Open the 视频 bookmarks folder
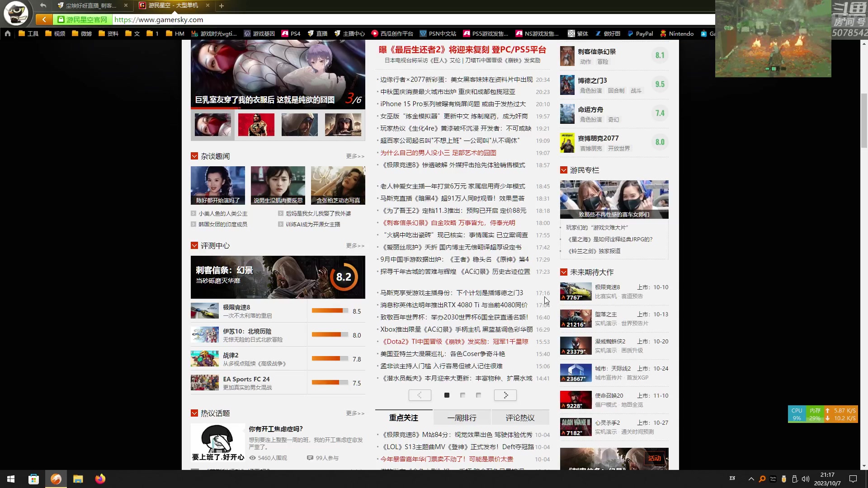 [x=55, y=33]
